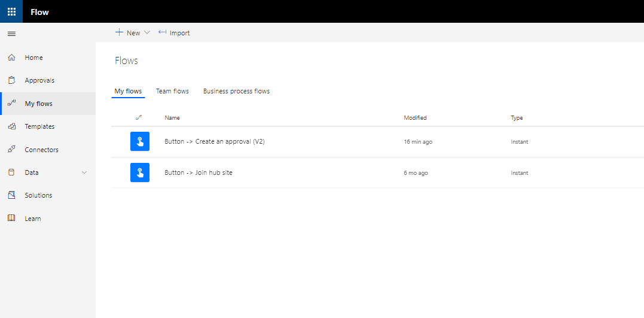
Task: Switch to Business process flows tab
Action: [237, 91]
